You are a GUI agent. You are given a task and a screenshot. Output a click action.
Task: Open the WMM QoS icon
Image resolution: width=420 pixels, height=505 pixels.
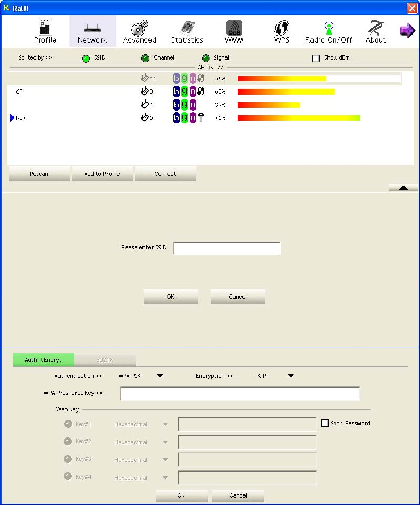(x=234, y=28)
